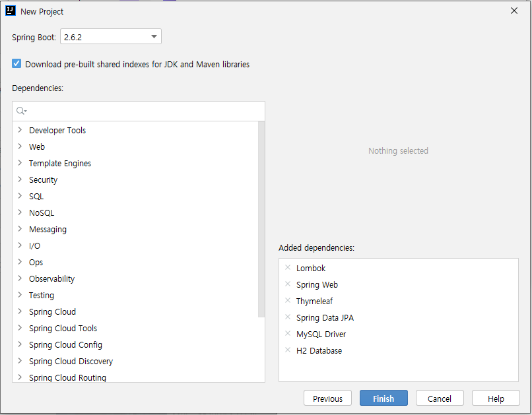
Task: Expand the Ops category chevron
Action: [x=20, y=262]
